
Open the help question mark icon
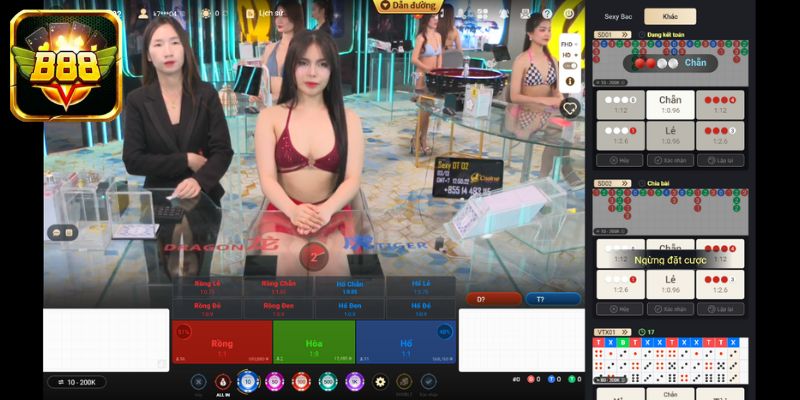(x=547, y=15)
